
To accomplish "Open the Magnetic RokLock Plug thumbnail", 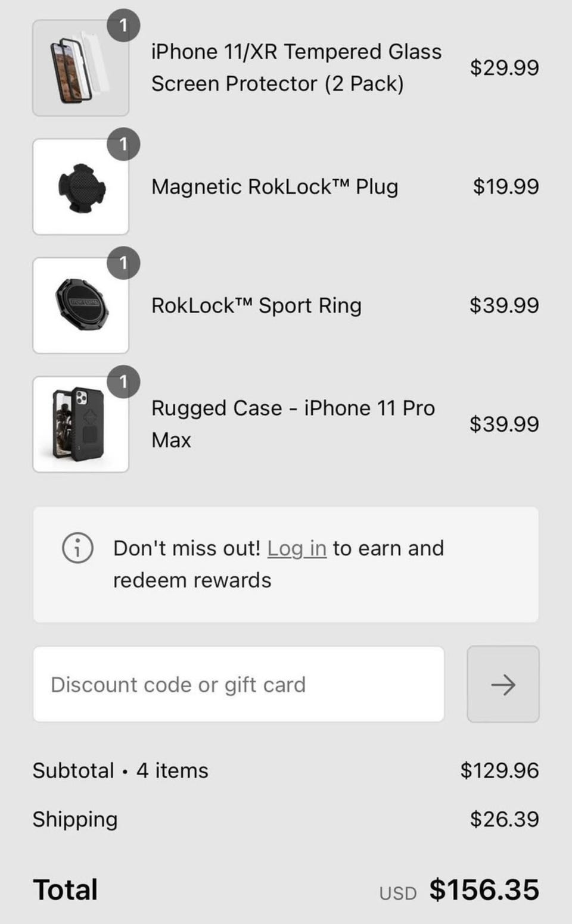I will click(80, 188).
